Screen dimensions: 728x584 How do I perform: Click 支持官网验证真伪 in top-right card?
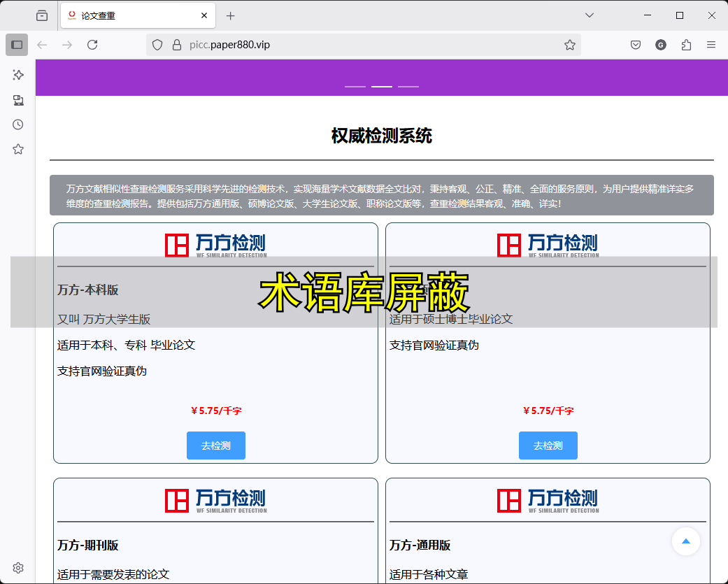point(434,346)
